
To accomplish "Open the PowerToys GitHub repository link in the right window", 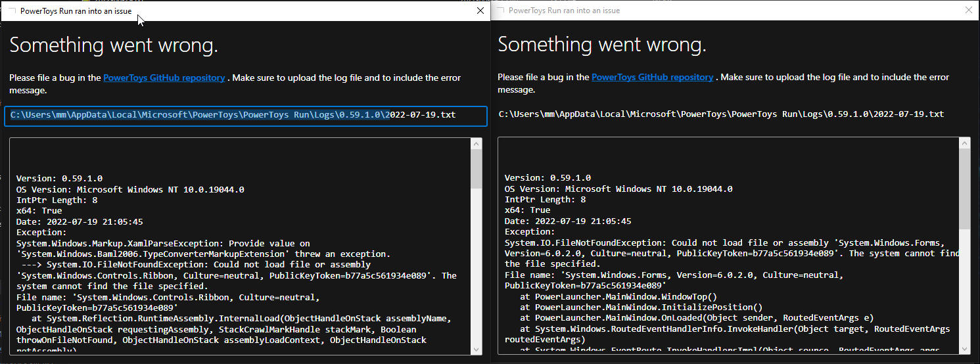I will [653, 77].
